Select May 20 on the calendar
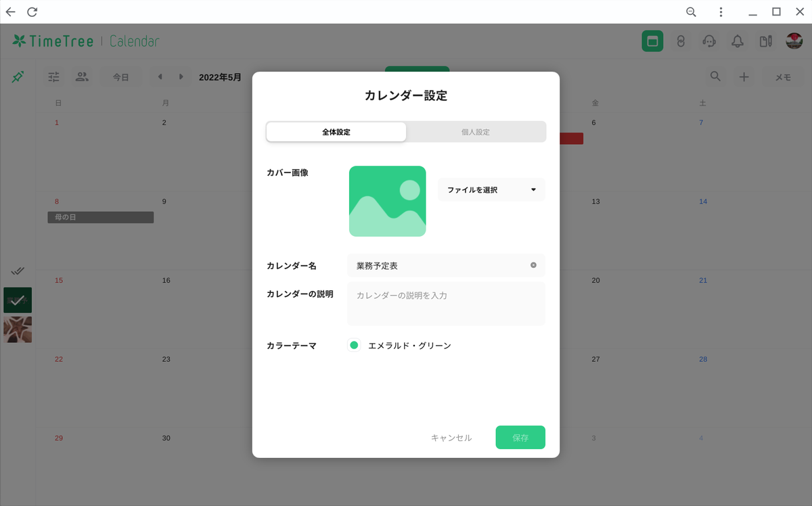 (x=595, y=280)
